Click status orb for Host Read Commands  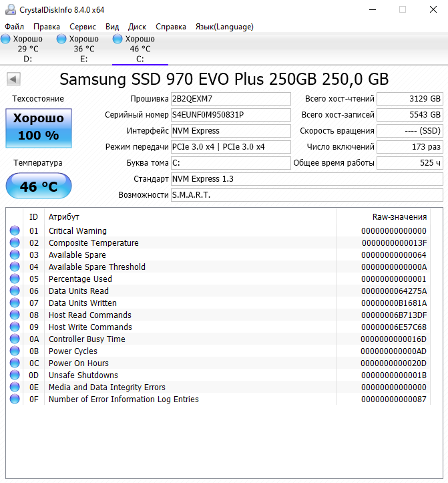[x=15, y=315]
